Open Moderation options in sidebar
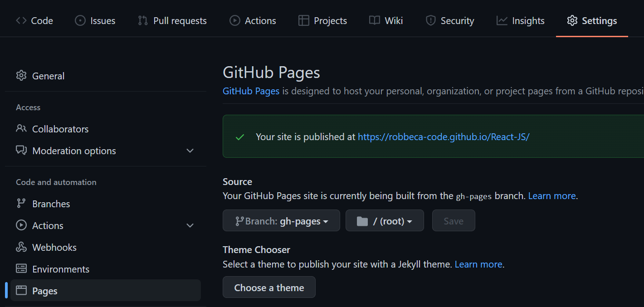This screenshot has width=644, height=307. (x=106, y=151)
